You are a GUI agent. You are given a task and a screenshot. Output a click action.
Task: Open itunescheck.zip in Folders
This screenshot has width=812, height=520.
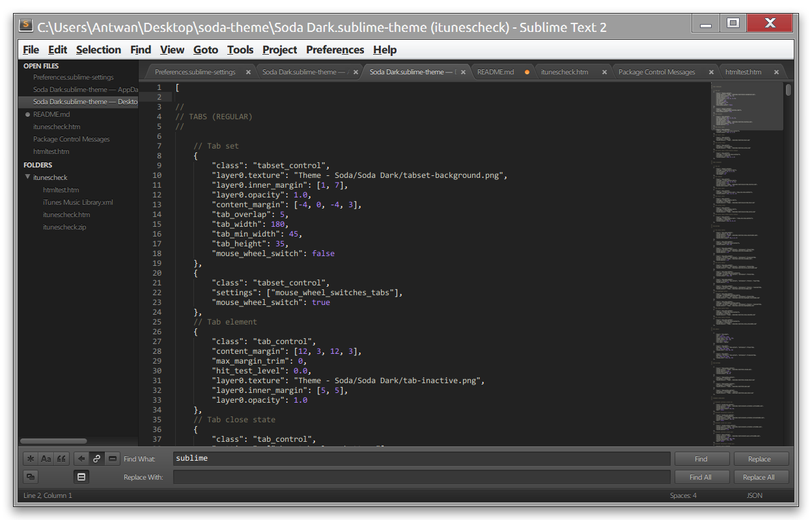(64, 227)
